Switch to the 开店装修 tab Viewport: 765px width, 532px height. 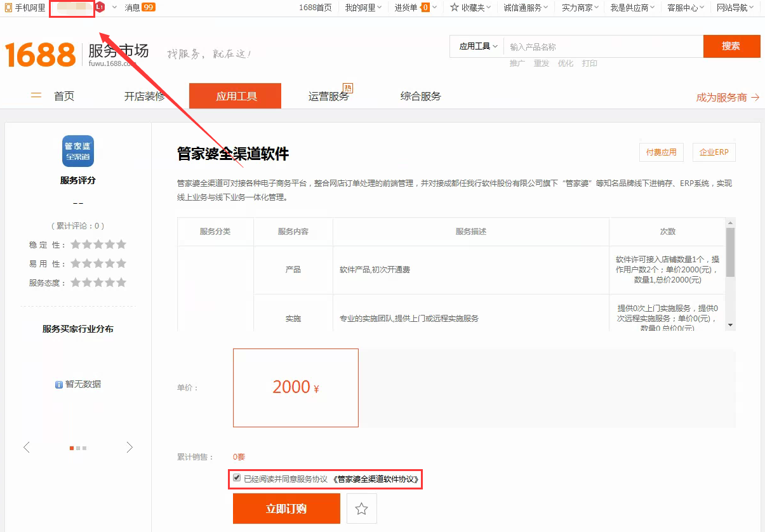coord(145,96)
